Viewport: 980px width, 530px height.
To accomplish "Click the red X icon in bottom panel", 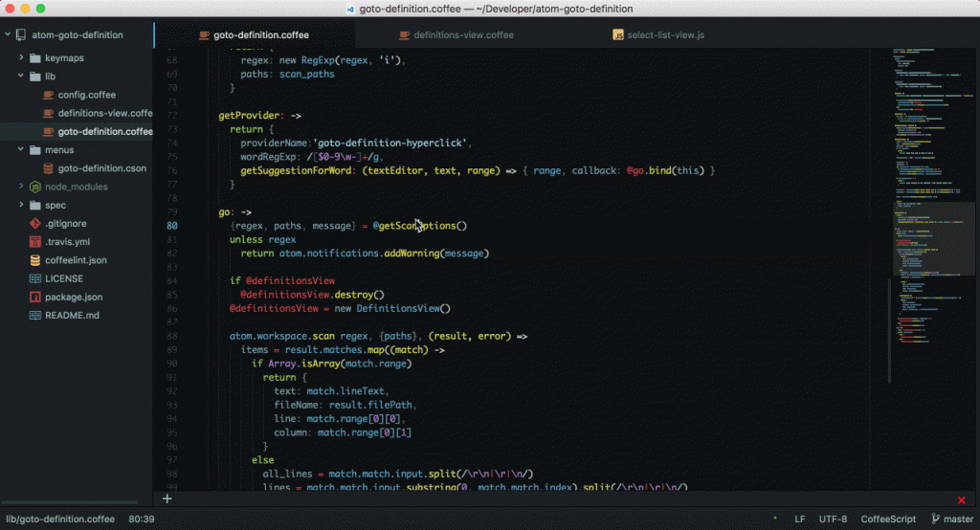I will pyautogui.click(x=961, y=499).
